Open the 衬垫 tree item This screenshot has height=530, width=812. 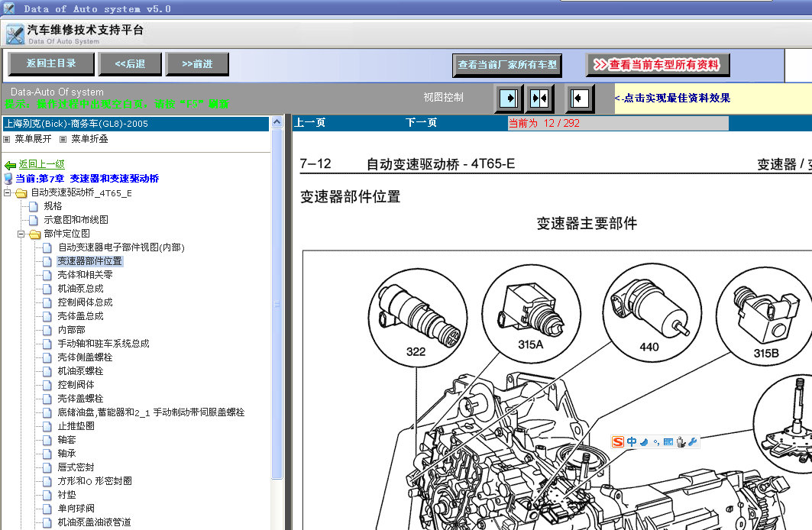(66, 495)
